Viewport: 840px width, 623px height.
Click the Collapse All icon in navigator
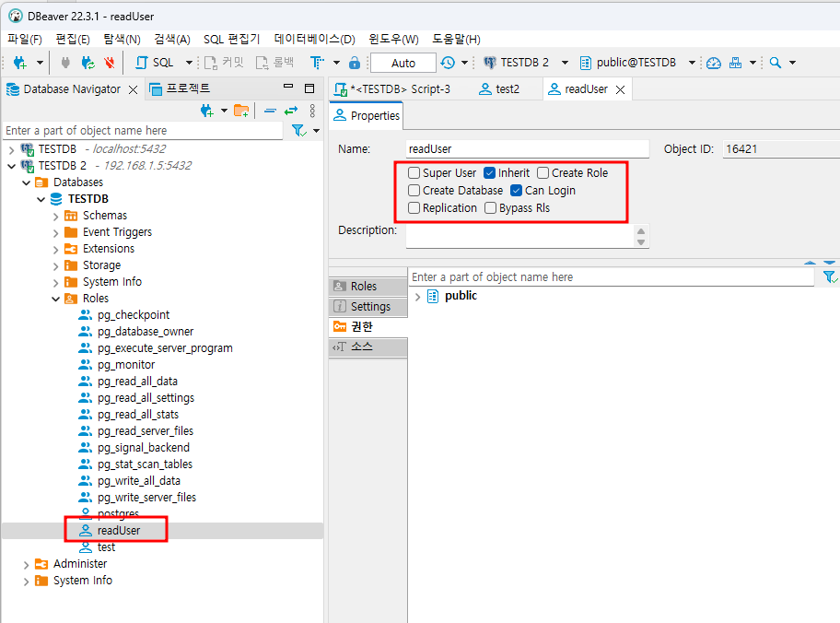(x=271, y=111)
